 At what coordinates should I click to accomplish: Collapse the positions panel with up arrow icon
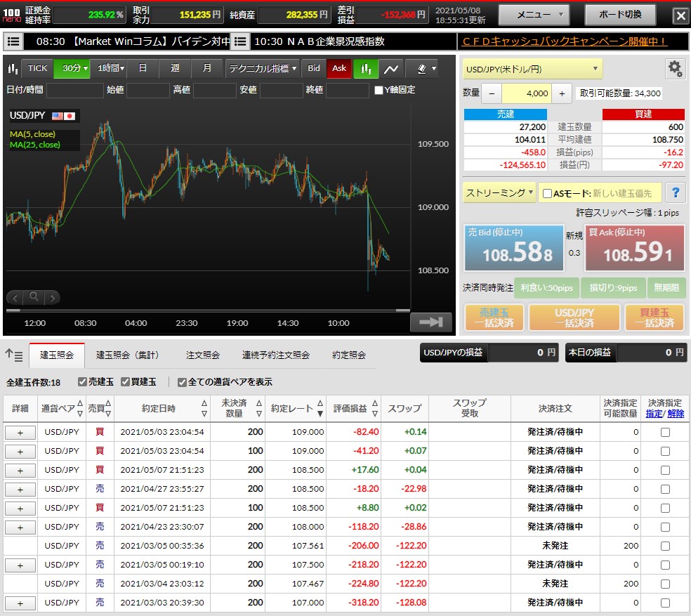[13, 355]
